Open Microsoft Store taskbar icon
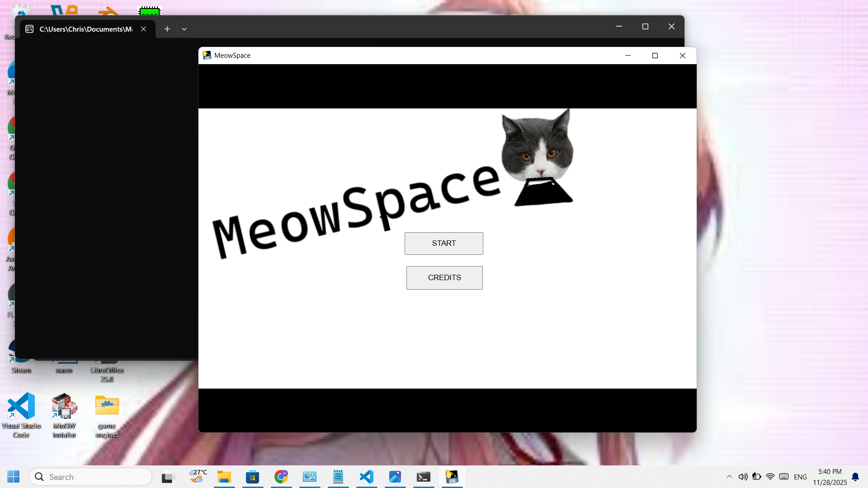868x488 pixels. tap(252, 477)
